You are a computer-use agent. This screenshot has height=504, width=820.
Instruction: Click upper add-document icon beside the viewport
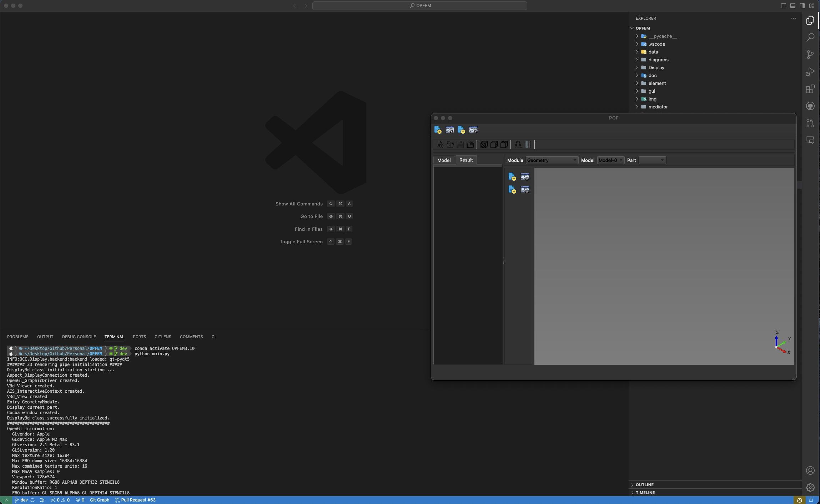[x=512, y=177]
